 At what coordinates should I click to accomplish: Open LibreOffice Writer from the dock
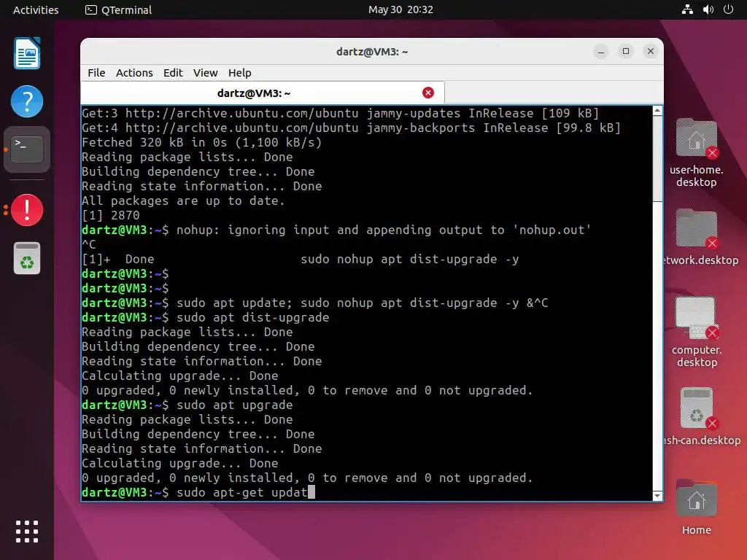[x=27, y=53]
